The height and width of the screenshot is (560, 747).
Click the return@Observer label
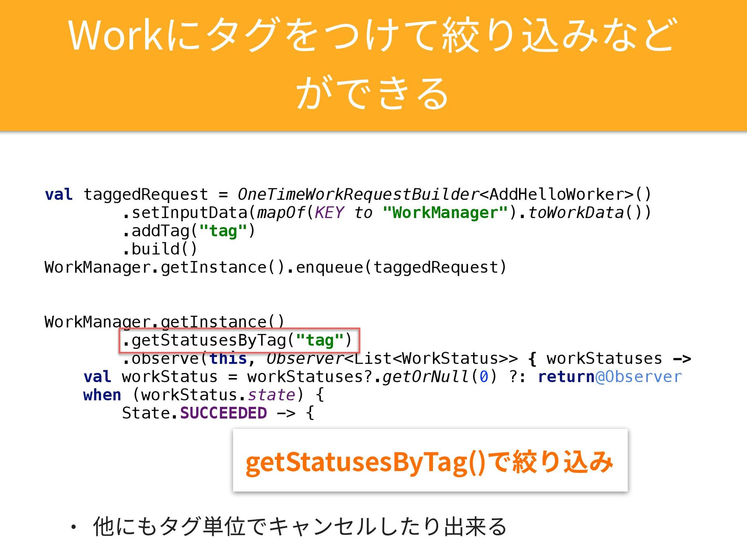(x=610, y=376)
